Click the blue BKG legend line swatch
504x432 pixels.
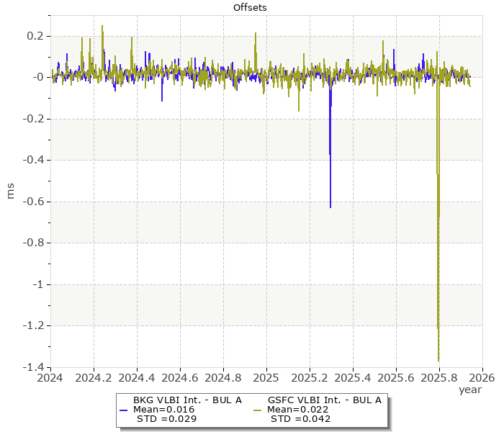(124, 410)
